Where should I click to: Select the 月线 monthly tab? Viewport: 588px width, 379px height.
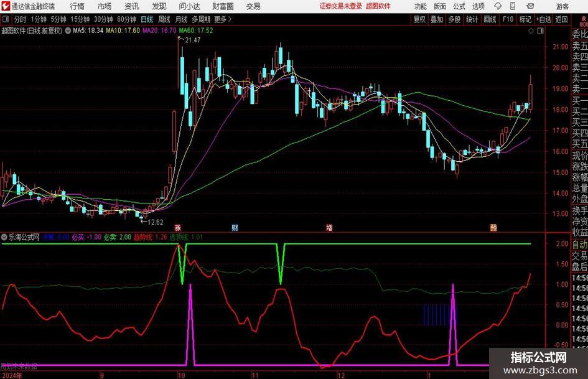coord(181,19)
